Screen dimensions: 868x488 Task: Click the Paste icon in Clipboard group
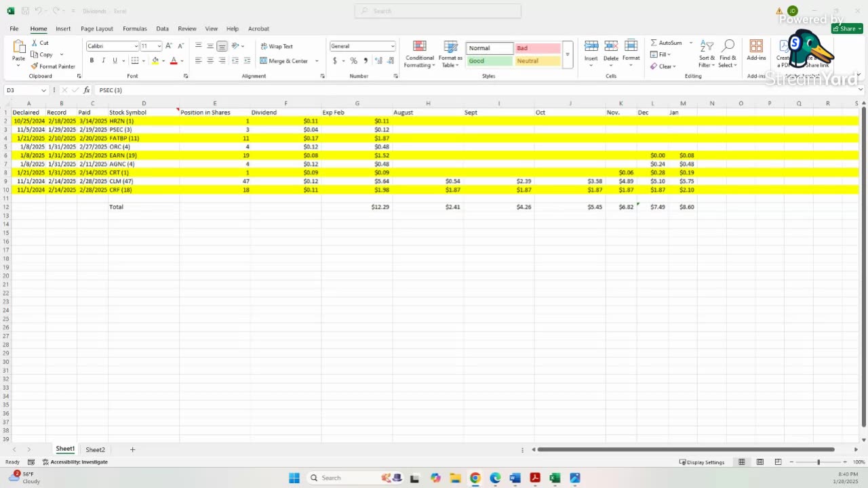(18, 47)
